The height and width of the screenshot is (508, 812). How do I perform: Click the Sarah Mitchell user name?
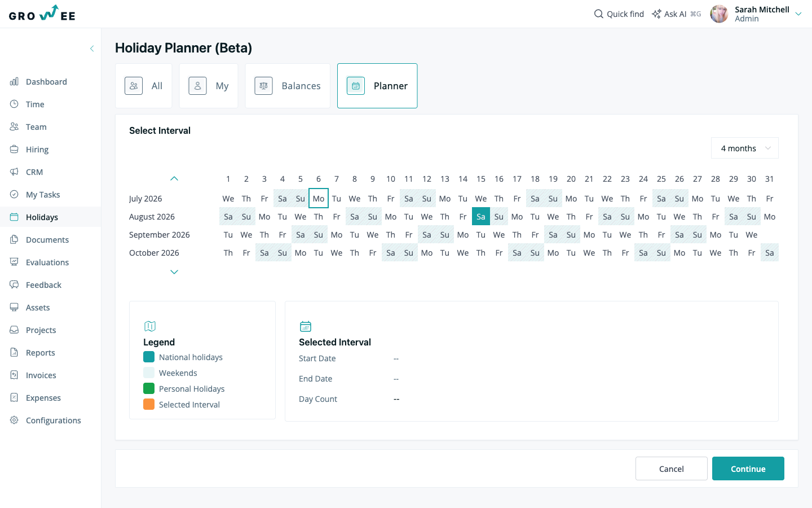(762, 10)
